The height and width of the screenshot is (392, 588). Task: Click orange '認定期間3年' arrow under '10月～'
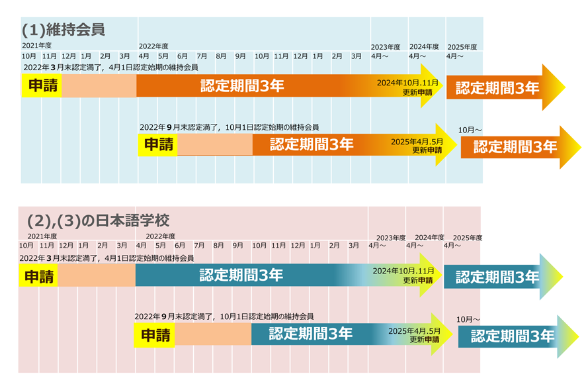(521, 147)
